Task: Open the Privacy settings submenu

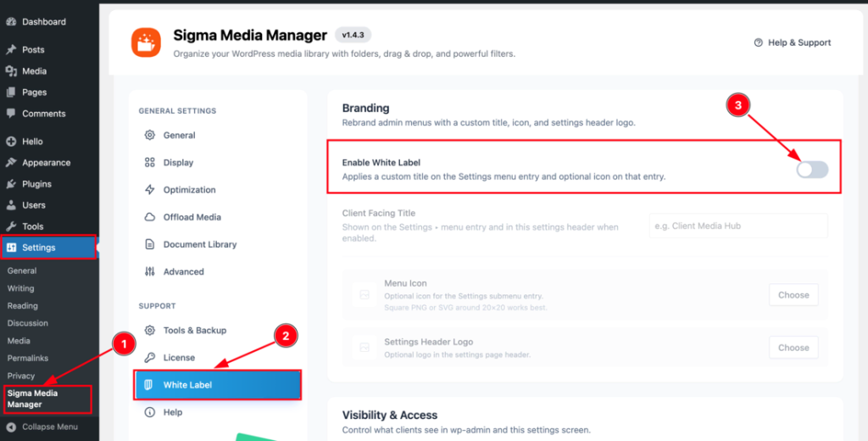Action: (x=21, y=376)
